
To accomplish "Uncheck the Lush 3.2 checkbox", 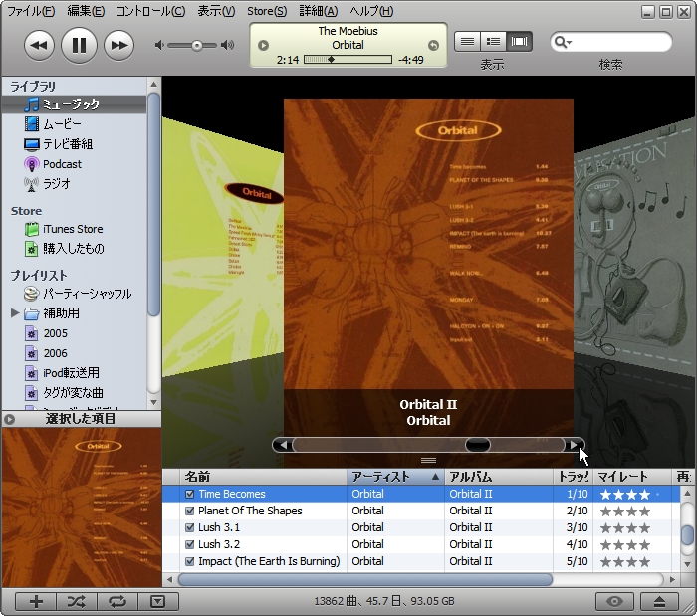I will [190, 544].
